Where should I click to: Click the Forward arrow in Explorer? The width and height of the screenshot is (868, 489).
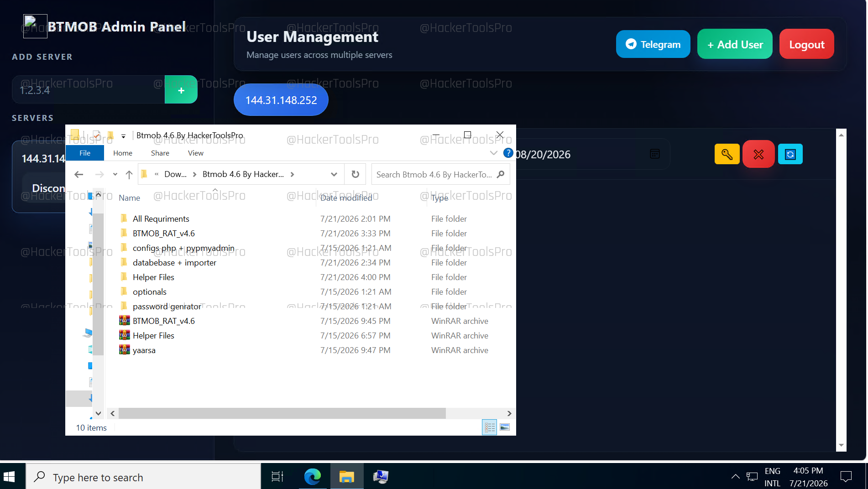(x=99, y=174)
